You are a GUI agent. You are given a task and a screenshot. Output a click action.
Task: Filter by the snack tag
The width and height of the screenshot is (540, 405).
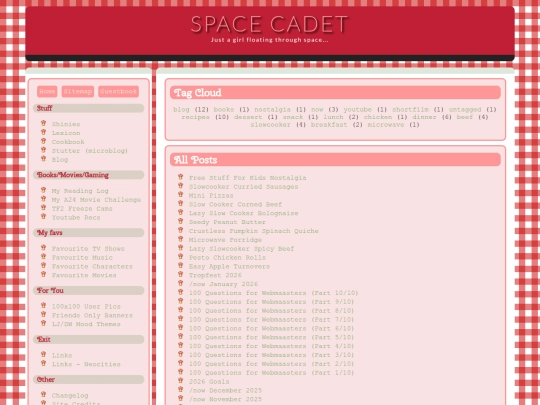(x=293, y=117)
